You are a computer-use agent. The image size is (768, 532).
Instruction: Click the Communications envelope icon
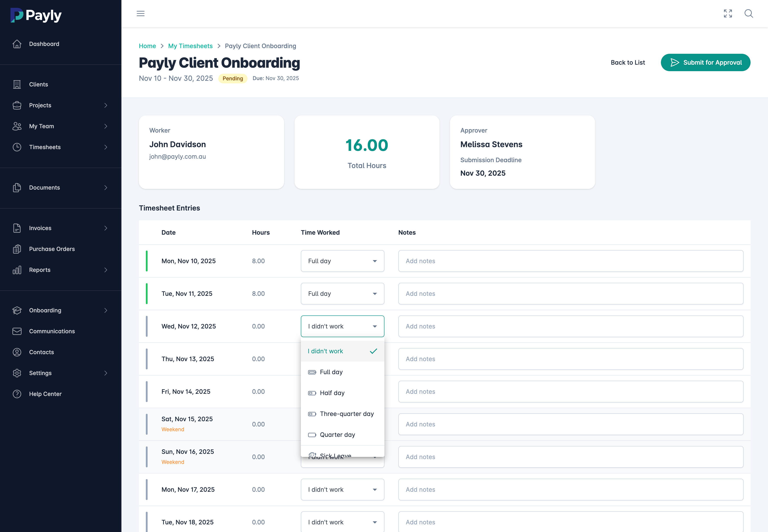pos(17,331)
